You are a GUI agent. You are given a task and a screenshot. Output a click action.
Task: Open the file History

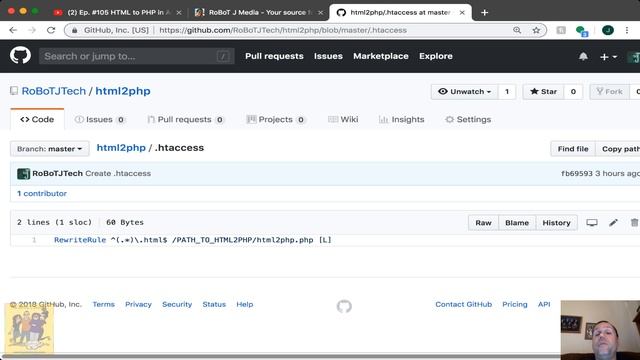556,223
